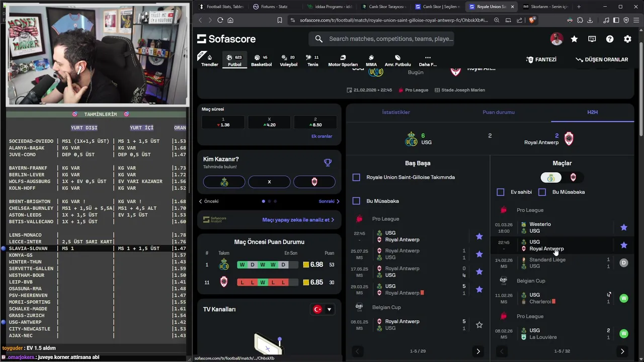The width and height of the screenshot is (644, 362).
Task: Unfavorite the Westerlo vs USG match
Action: 624,227
